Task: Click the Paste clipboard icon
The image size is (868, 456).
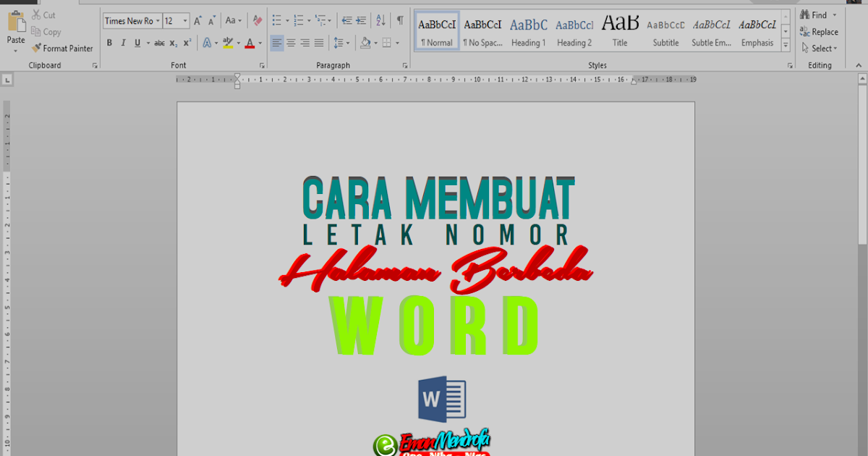Action: tap(16, 22)
